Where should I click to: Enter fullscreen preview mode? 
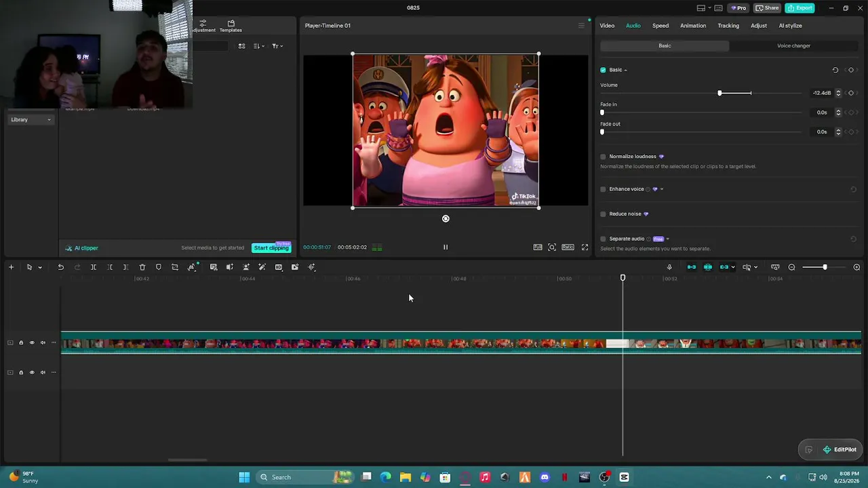(585, 247)
